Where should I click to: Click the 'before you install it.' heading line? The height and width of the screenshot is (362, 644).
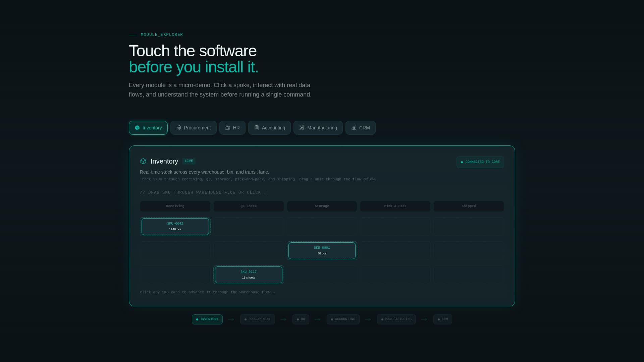[x=194, y=67]
